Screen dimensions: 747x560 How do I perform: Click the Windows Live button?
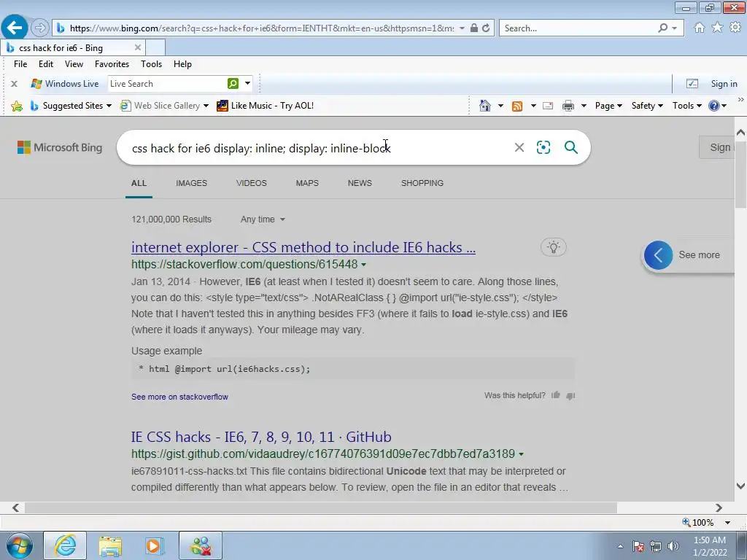[65, 84]
